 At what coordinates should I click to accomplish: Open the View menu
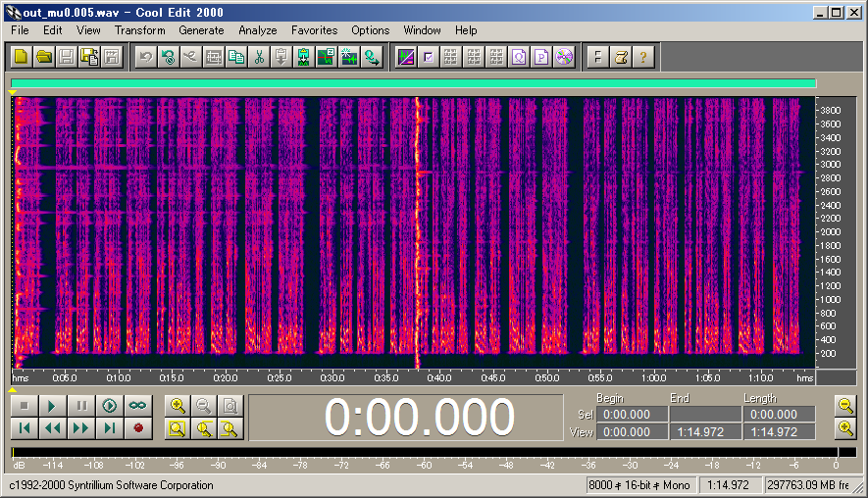click(88, 30)
